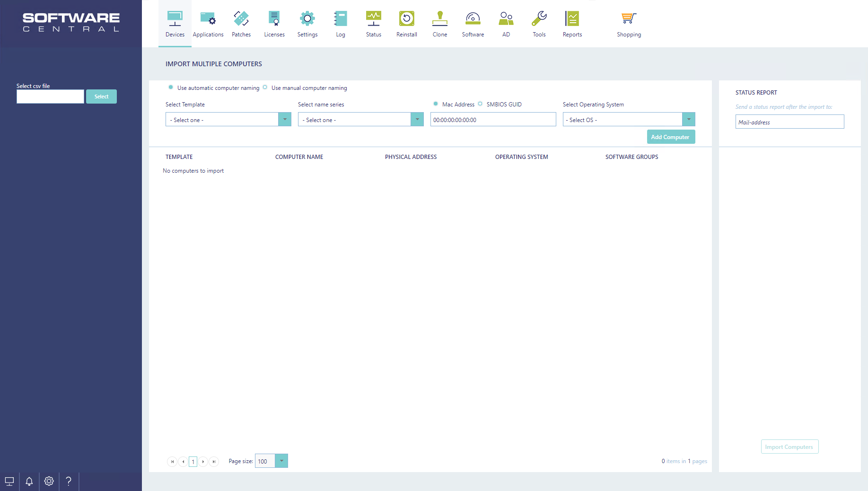Select Use automatic computer naming option
The width and height of the screenshot is (868, 491).
click(x=171, y=88)
